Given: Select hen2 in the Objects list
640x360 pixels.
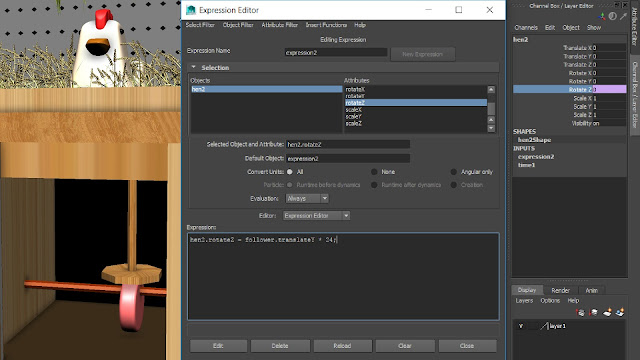Looking at the screenshot, I should pos(266,89).
